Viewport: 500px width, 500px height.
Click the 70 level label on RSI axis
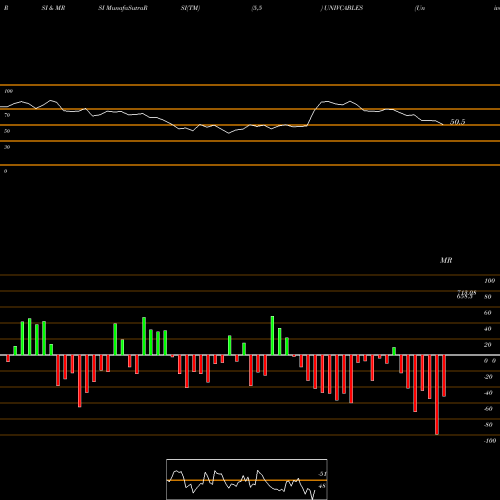click(x=7, y=115)
